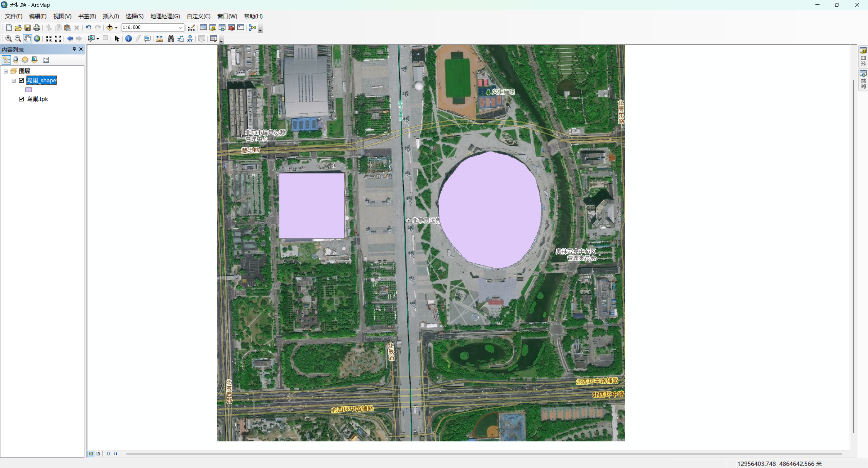Screen dimensions: 868x468
Task: Open the 选择(S) menu
Action: (135, 16)
